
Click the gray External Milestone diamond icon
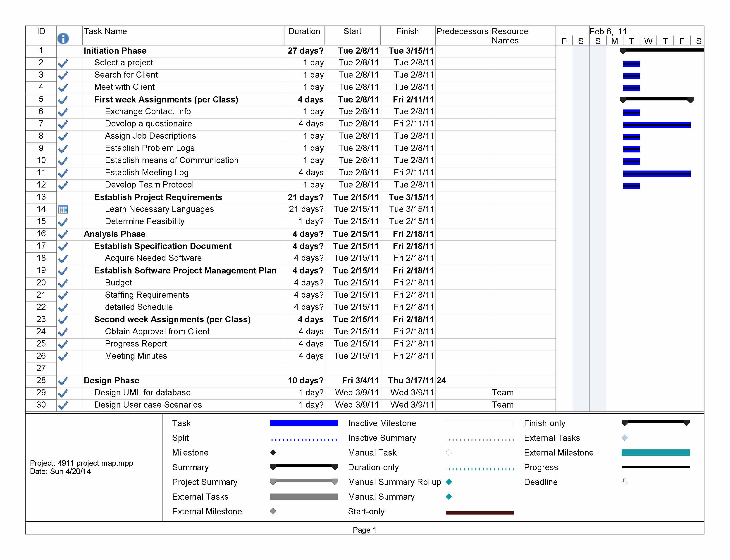[273, 511]
